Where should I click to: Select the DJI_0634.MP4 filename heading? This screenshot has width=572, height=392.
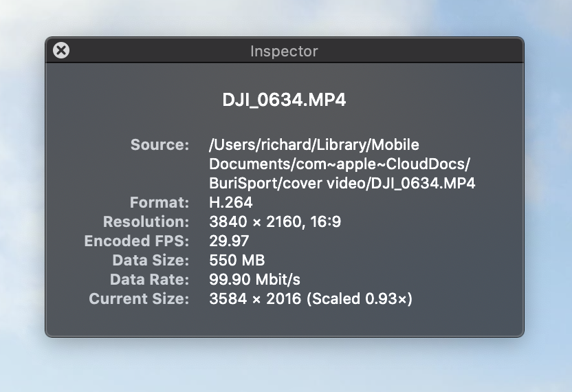284,100
